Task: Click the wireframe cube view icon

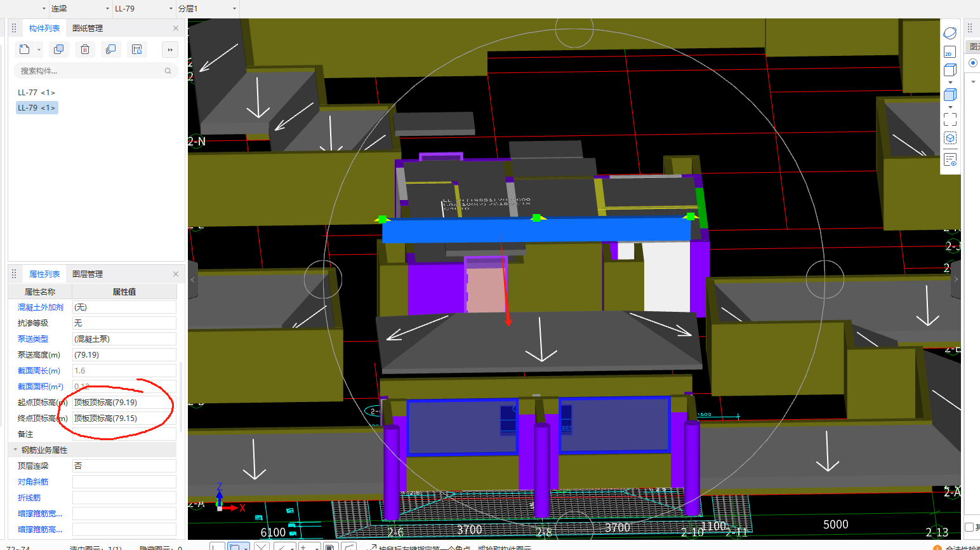Action: coord(950,70)
